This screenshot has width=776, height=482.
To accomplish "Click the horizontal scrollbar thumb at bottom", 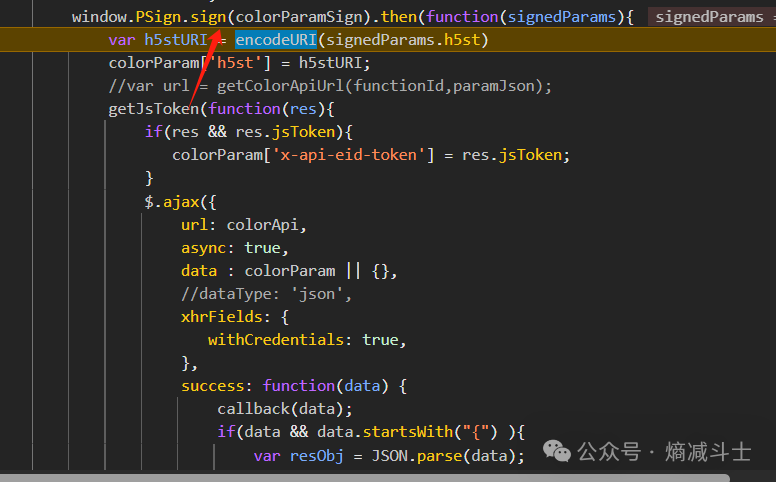I will 300,477.
